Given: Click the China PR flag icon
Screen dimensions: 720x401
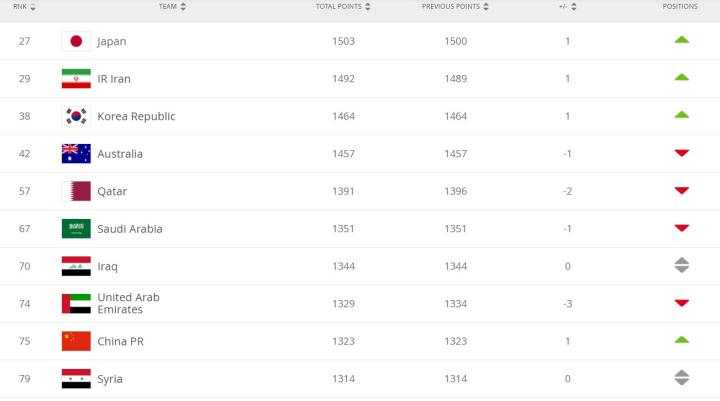Looking at the screenshot, I should (x=76, y=341).
